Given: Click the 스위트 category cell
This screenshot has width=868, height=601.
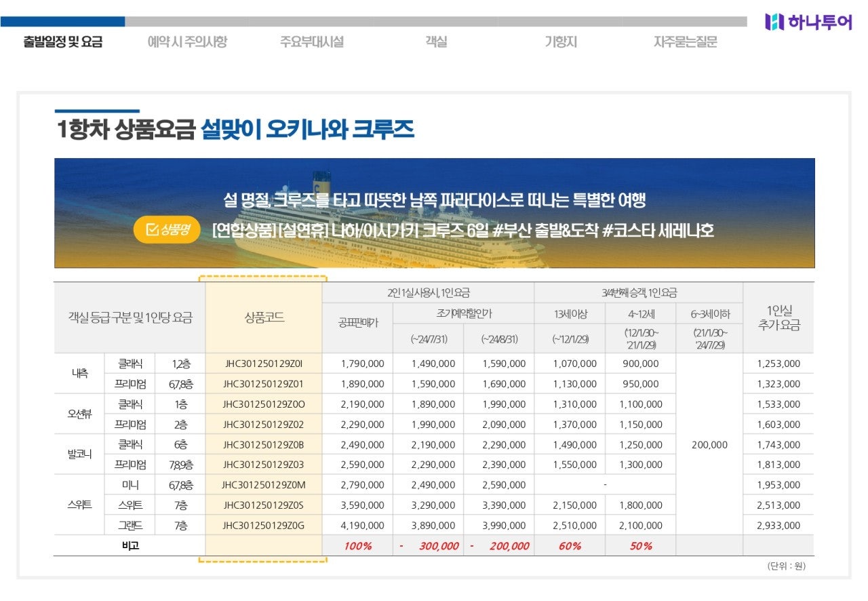Looking at the screenshot, I should click(x=79, y=505).
